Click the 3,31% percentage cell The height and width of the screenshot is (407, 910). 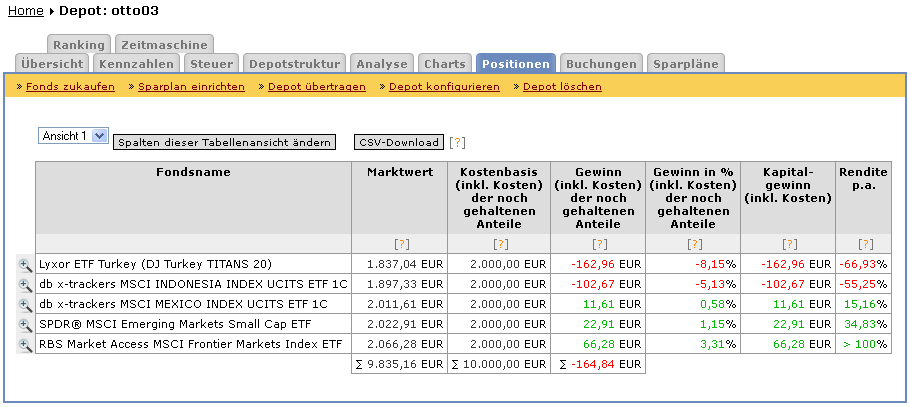[693, 344]
